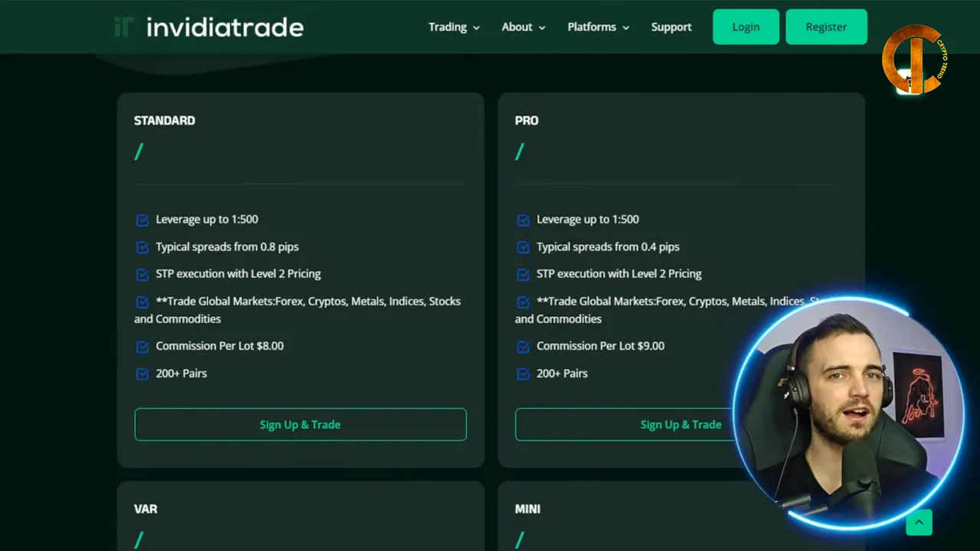This screenshot has width=980, height=551.
Task: Expand the Trading menu chevron
Action: pos(476,28)
